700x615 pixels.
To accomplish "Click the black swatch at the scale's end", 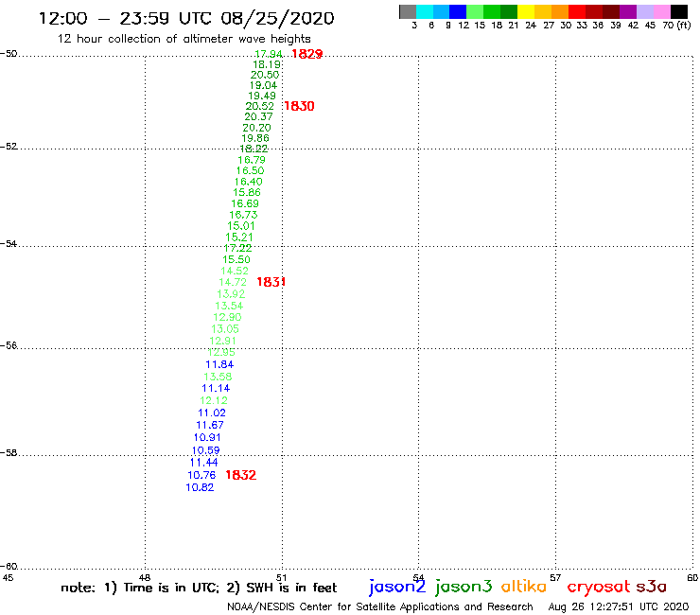I will tap(679, 12).
